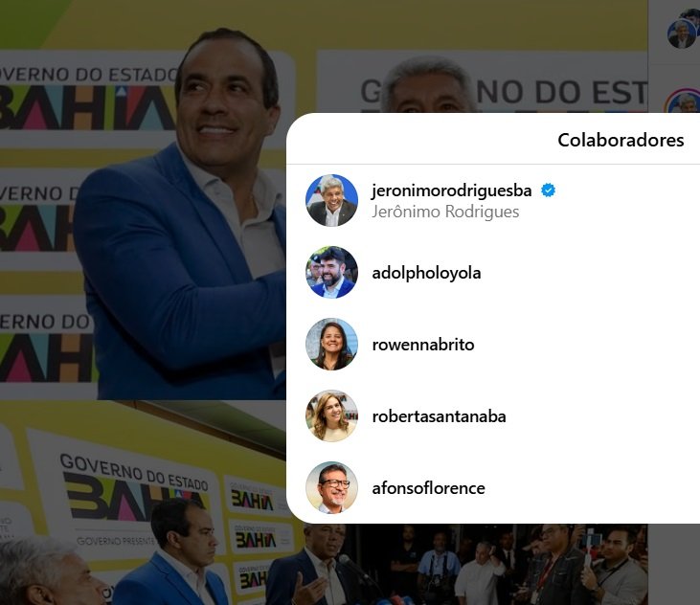
Task: Click the blue verified badge
Action: pos(548,190)
